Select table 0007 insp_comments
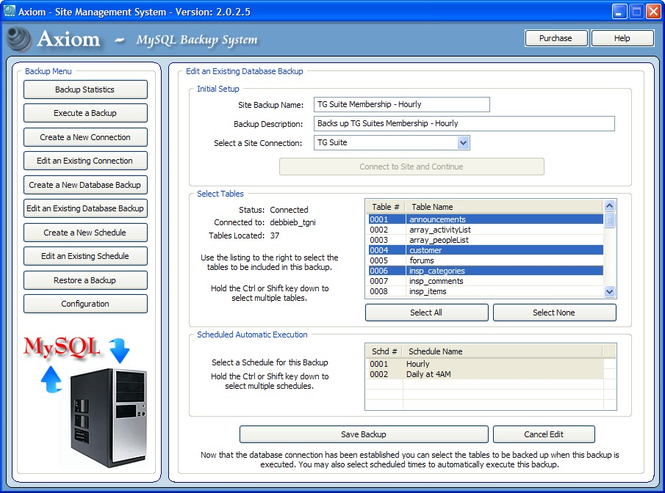Screen dimensions: 665x493 pyautogui.click(x=485, y=281)
